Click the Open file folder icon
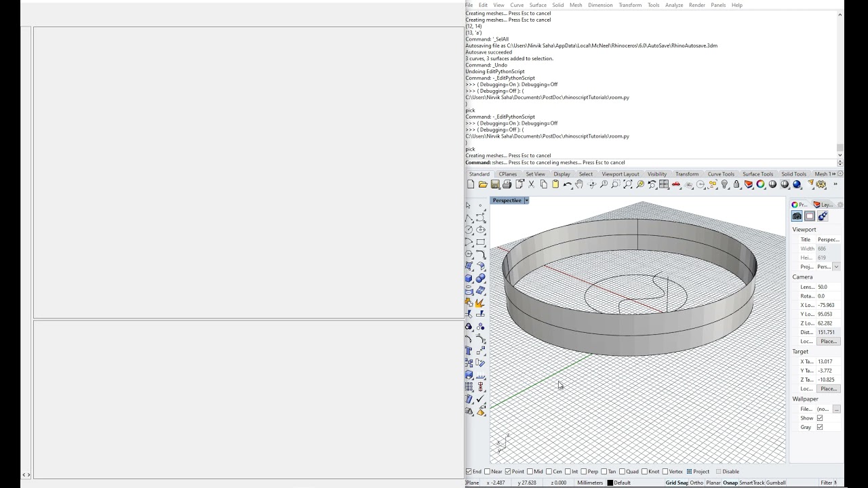868x488 pixels. [x=483, y=184]
